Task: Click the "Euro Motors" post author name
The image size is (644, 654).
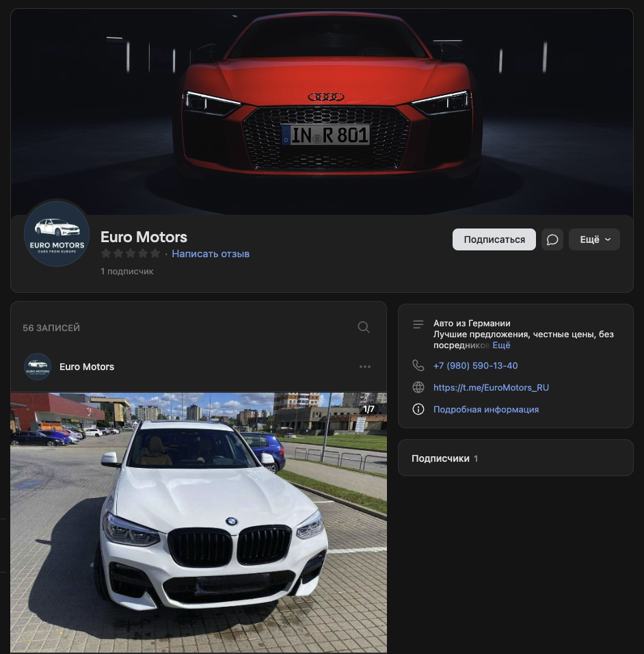Action: (87, 367)
